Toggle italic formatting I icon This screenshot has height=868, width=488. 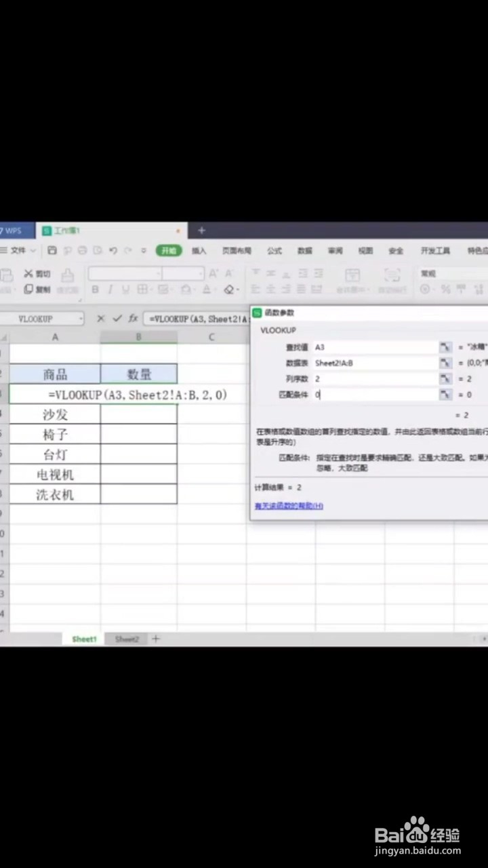(x=110, y=290)
